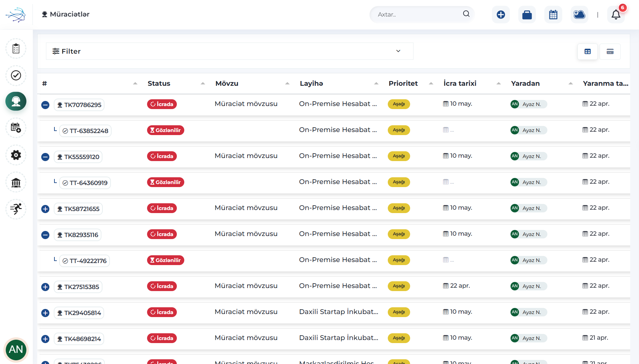Switch to table grid view
The width and height of the screenshot is (639, 364).
[x=588, y=51]
